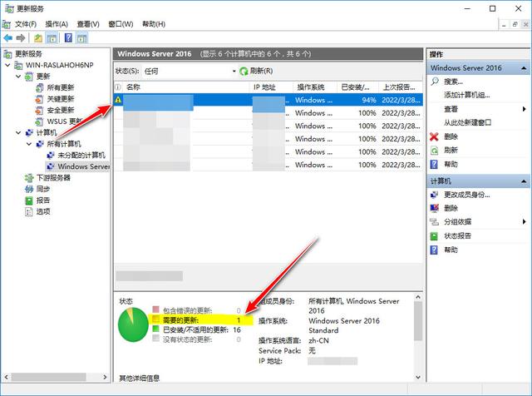Click 帮助 under Windows Server 2016 actions
This screenshot has height=396, width=532.
(x=451, y=165)
